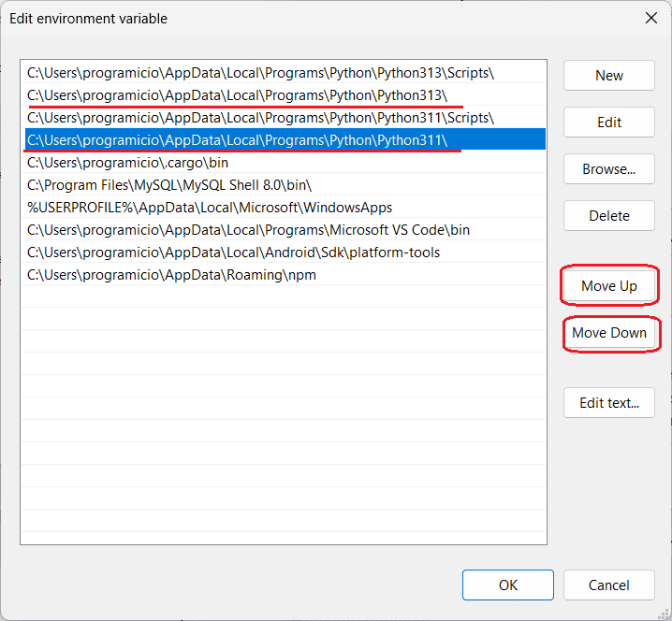672x621 pixels.
Task: Click the New button
Action: point(609,76)
